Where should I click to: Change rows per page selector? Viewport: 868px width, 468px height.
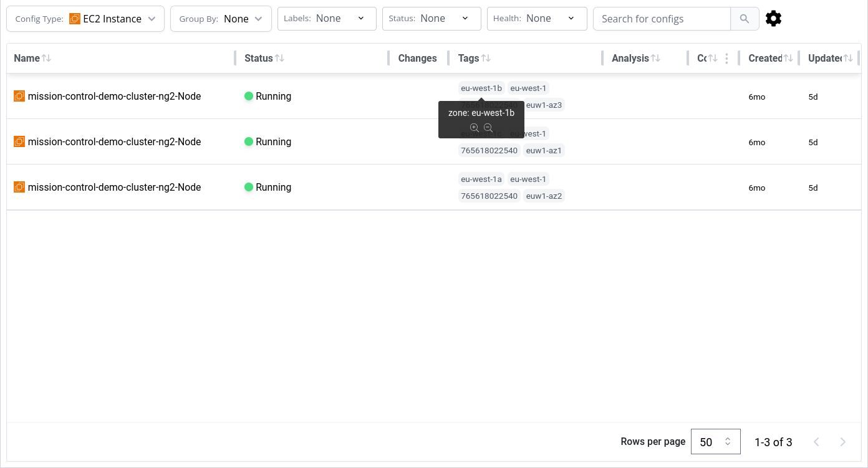tap(715, 442)
